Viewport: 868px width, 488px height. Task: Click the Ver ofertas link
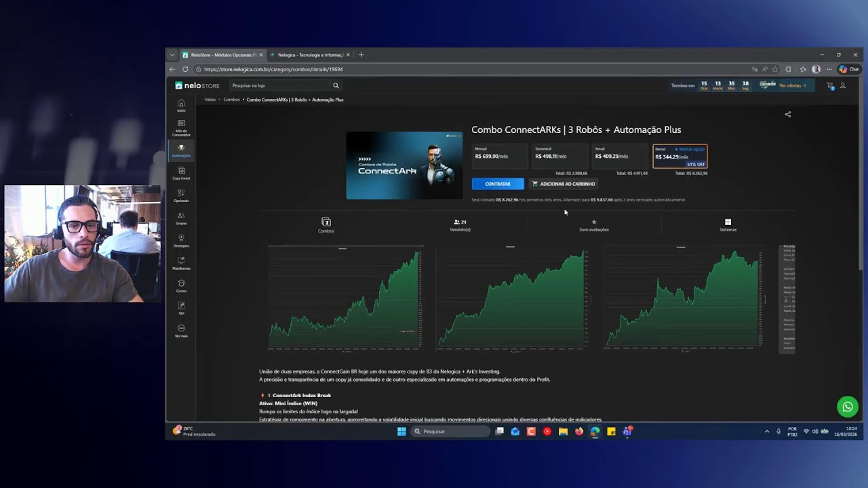793,85
